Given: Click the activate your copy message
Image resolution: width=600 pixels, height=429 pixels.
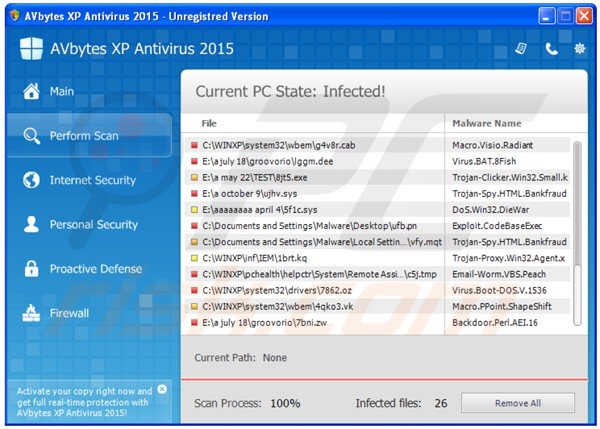Looking at the screenshot, I should click(84, 402).
